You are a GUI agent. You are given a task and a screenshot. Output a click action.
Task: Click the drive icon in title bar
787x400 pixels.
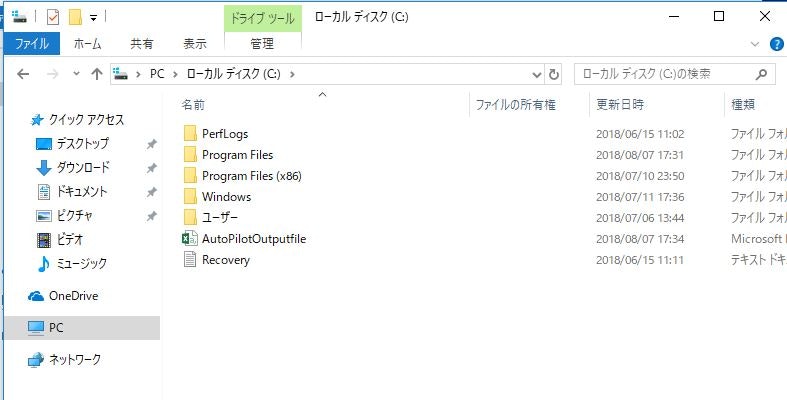click(x=20, y=17)
